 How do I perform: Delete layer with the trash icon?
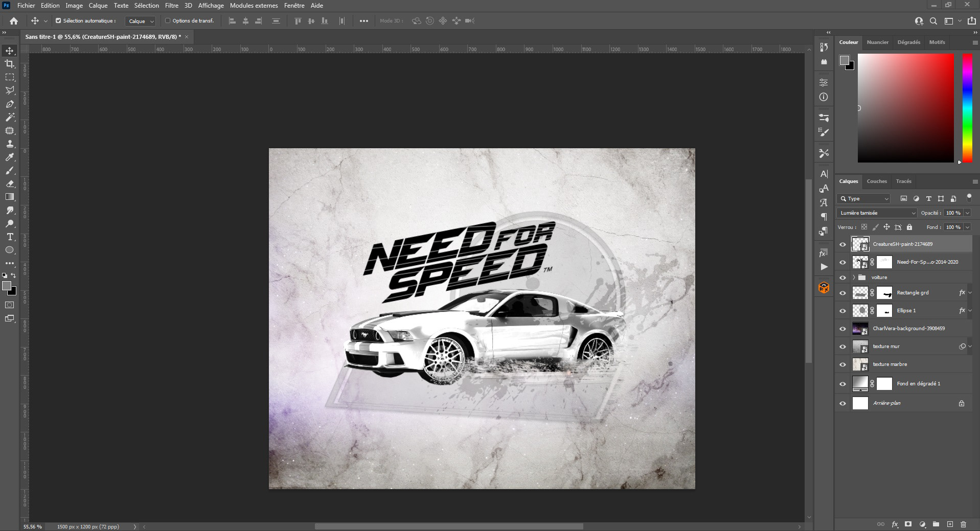(x=964, y=524)
